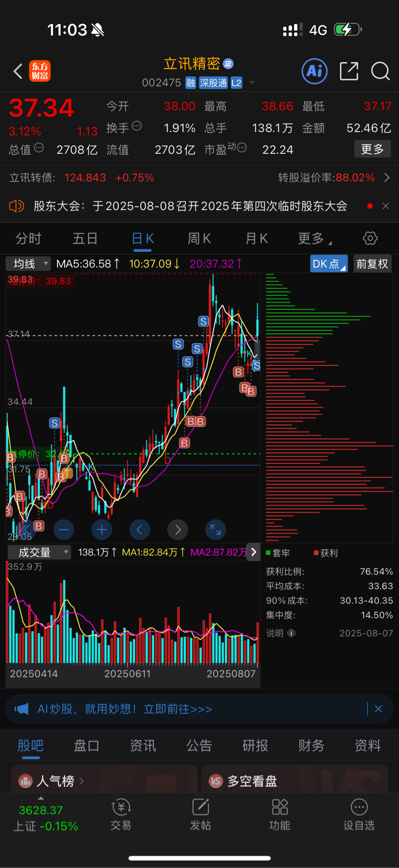This screenshot has height=868, width=399.
Task: Switch to 五日 chart tab
Action: click(x=85, y=239)
